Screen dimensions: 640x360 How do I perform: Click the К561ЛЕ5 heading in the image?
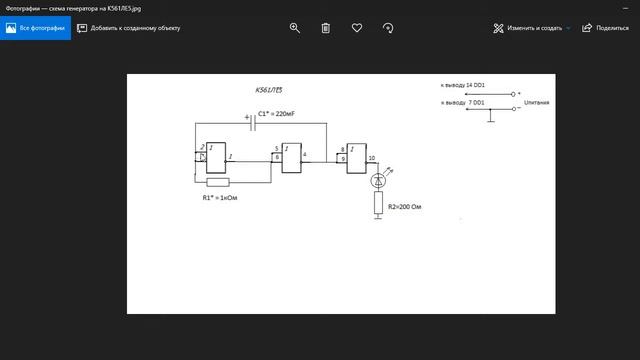269,90
